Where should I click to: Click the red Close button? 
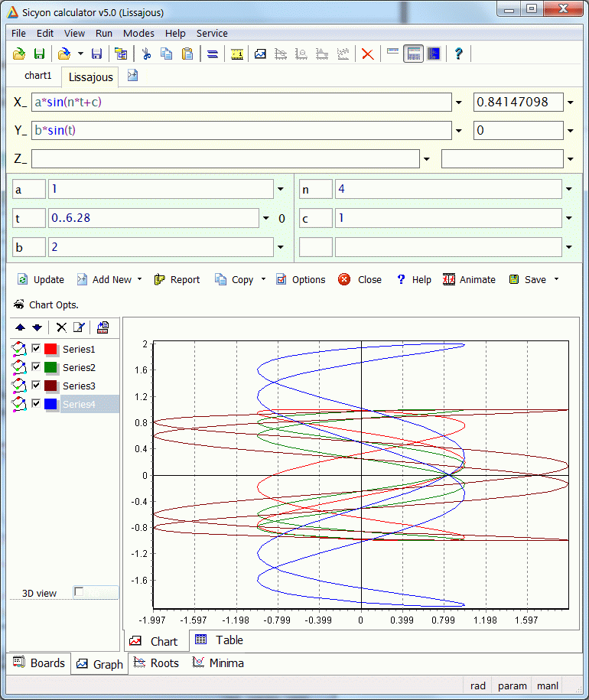click(360, 280)
